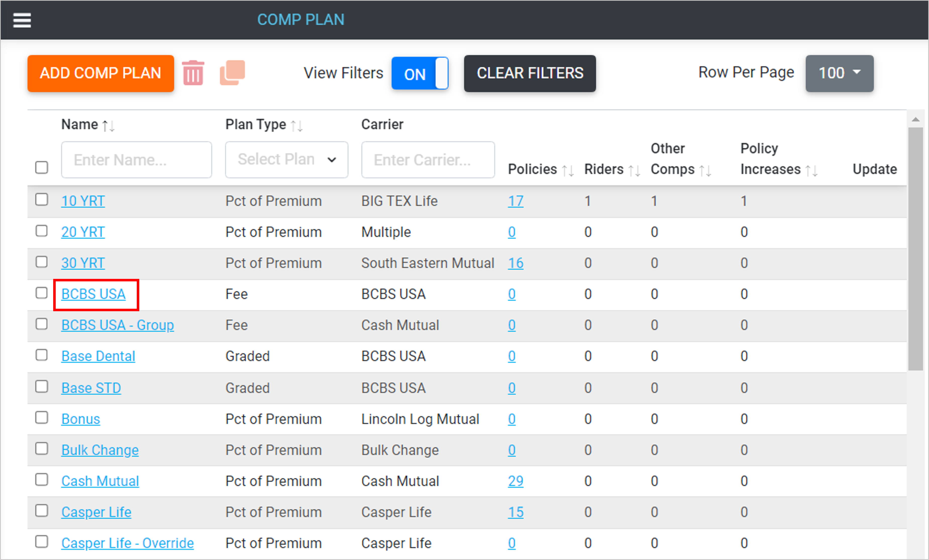
Task: Sort by Policies column arrows
Action: point(568,170)
